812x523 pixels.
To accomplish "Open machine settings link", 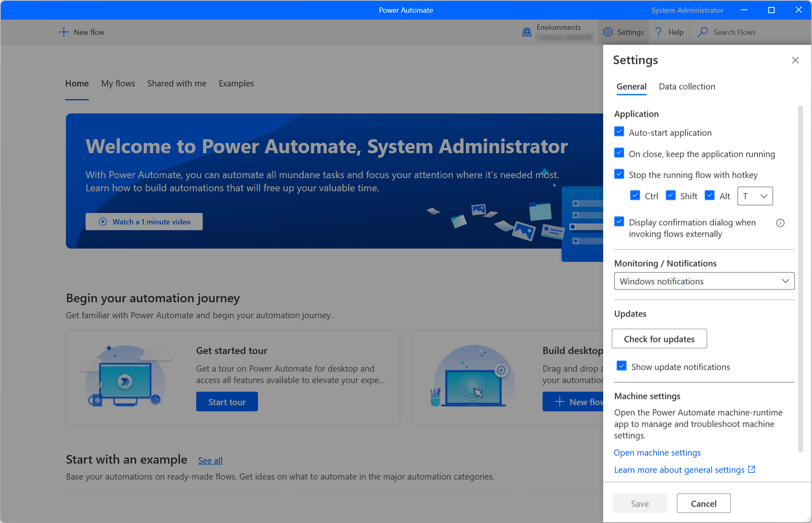I will [x=658, y=452].
